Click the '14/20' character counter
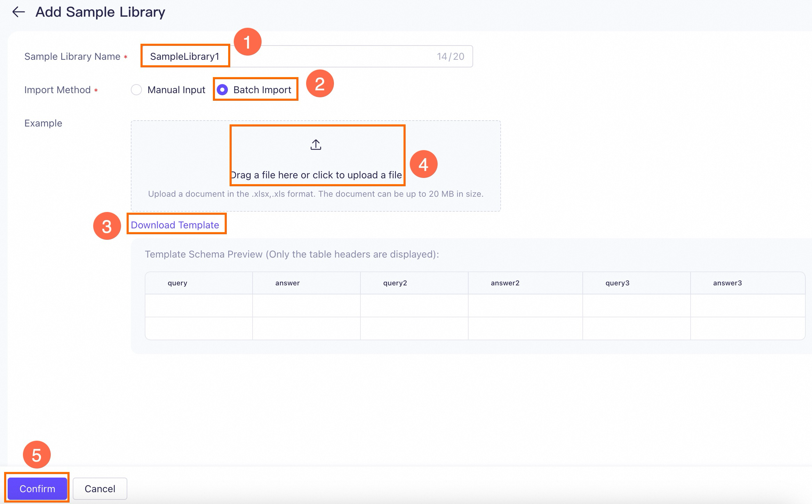 (451, 56)
